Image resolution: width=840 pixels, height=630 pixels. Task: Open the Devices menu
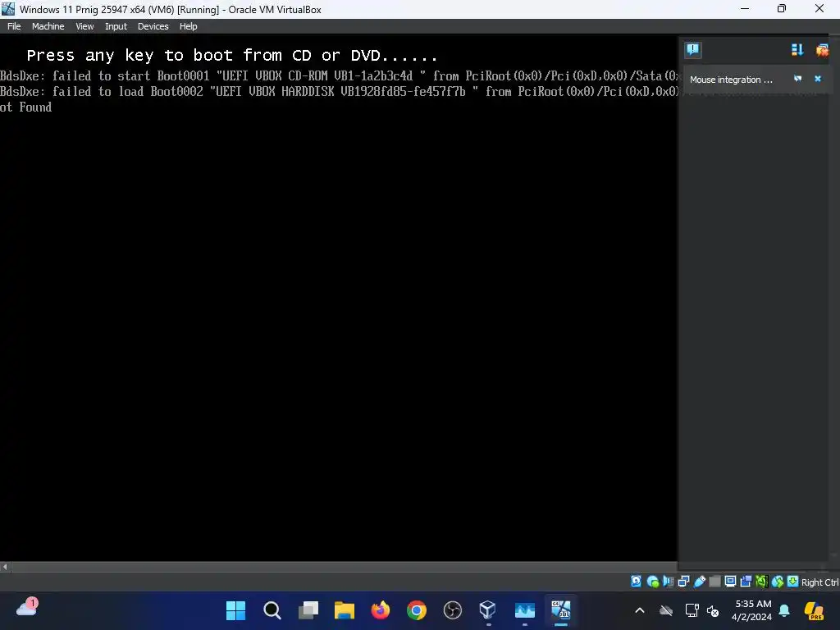[153, 26]
